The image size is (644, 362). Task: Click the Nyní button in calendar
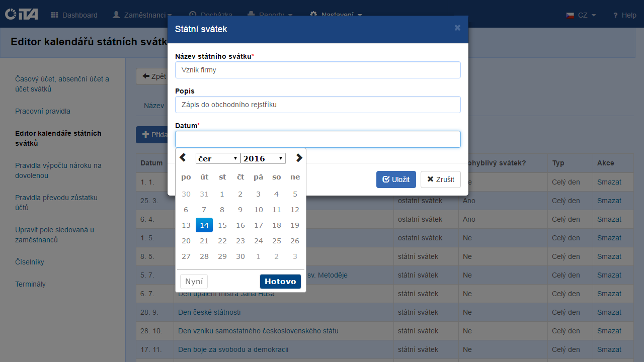point(194,282)
